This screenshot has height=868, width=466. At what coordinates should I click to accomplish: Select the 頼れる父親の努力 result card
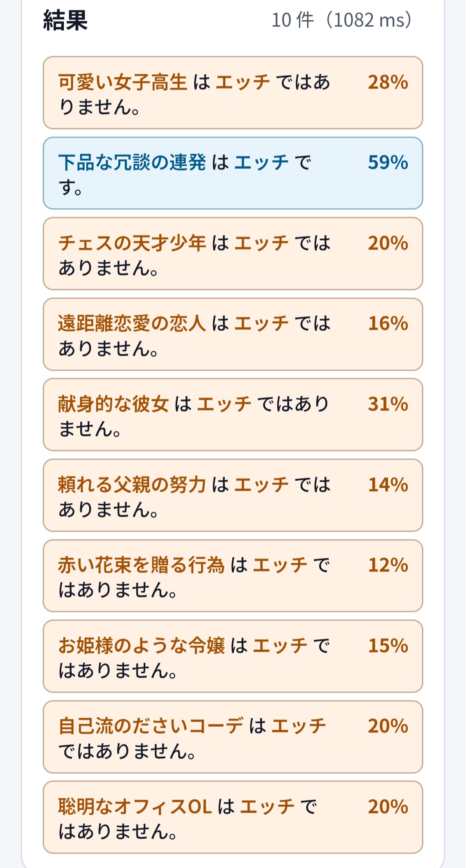[x=233, y=496]
